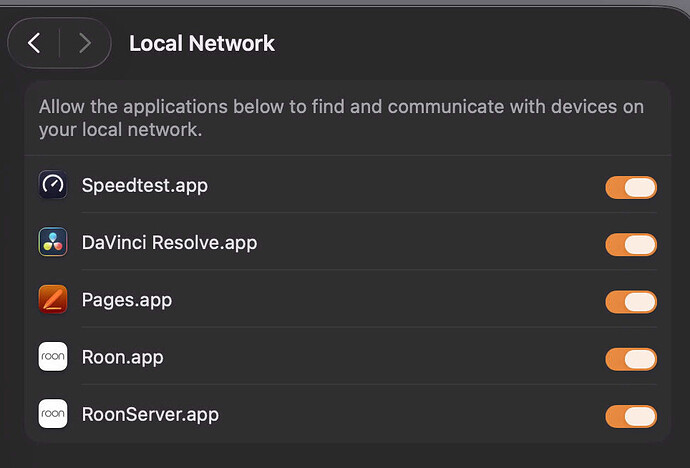Viewport: 690px width, 468px height.
Task: Select the Pages.app label
Action: [x=127, y=300]
